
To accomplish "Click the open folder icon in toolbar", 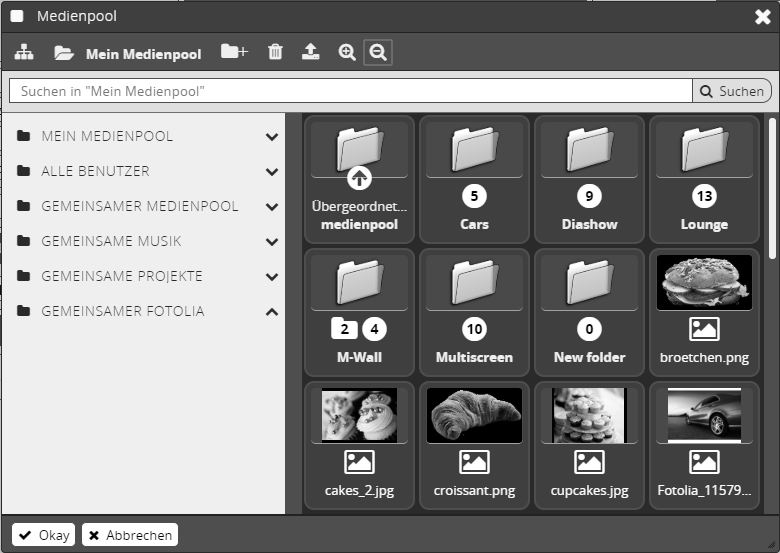I will point(64,53).
